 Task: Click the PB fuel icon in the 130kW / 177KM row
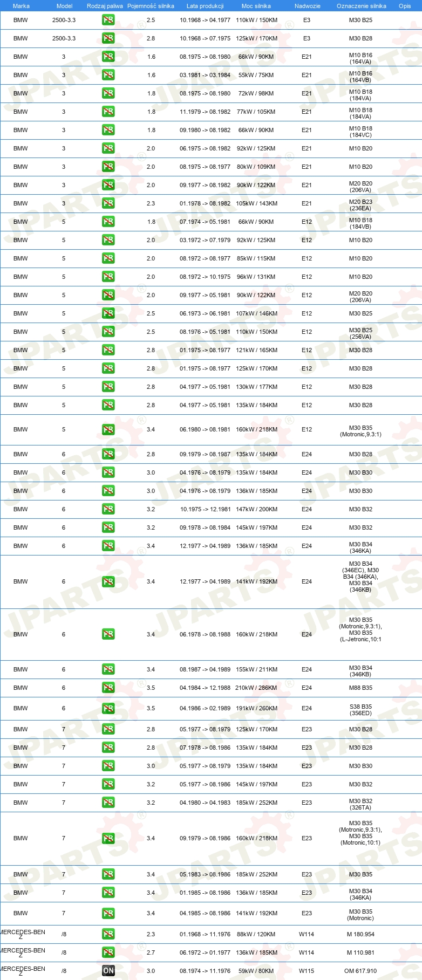(x=108, y=387)
